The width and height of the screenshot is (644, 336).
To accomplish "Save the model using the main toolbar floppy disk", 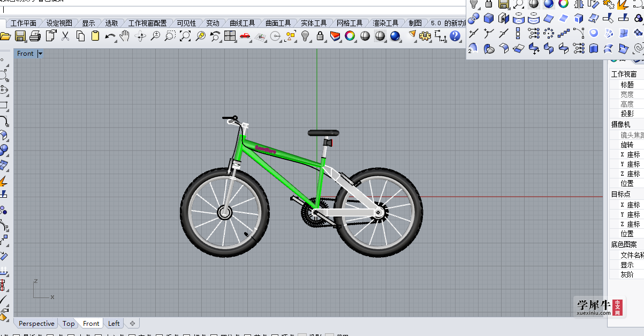I will coord(20,36).
